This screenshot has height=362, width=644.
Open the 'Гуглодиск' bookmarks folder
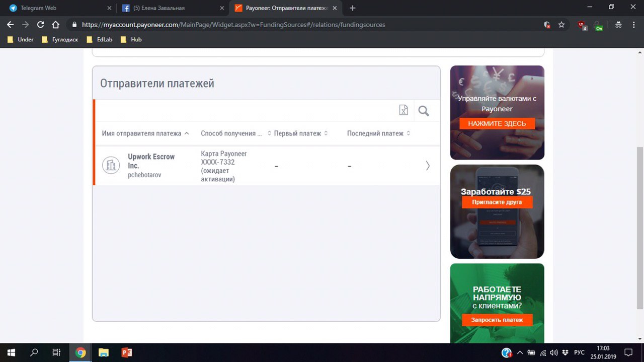click(x=60, y=39)
